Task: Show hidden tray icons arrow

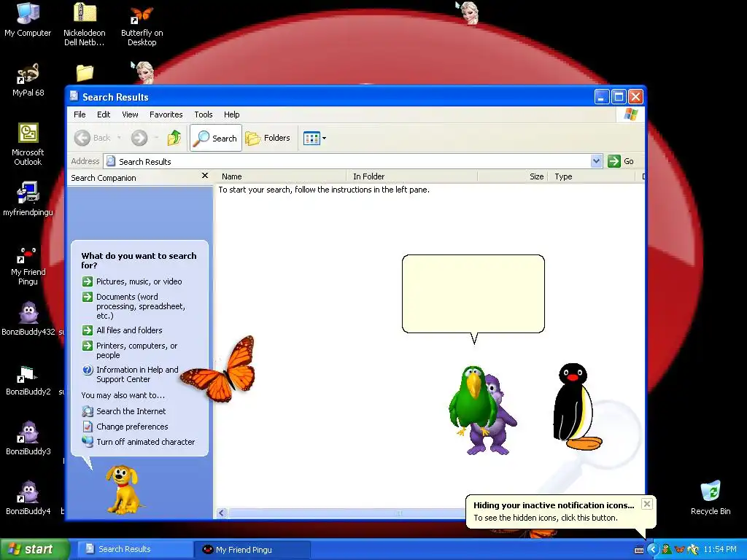Action: [x=653, y=550]
